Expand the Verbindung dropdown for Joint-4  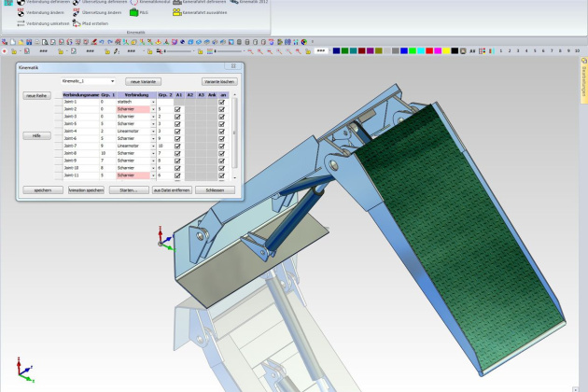click(153, 131)
